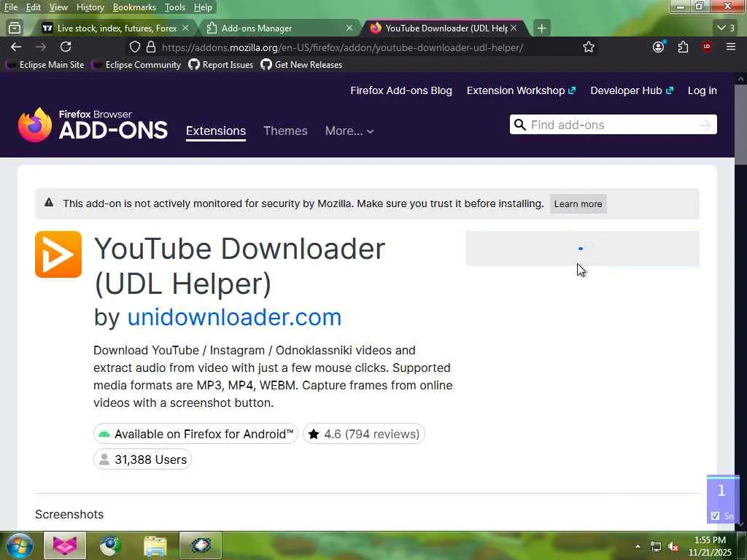Close the Add-ons Manager tab
Image resolution: width=747 pixels, height=560 pixels.
click(349, 28)
